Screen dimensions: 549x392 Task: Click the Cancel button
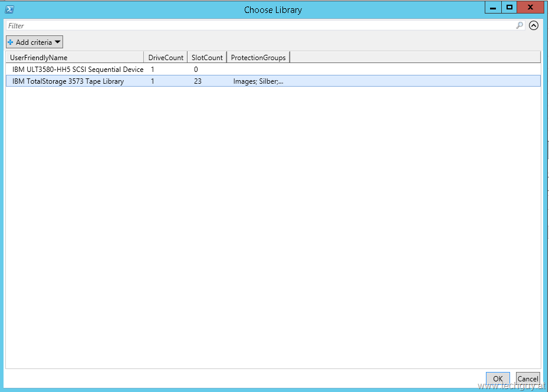click(x=527, y=379)
